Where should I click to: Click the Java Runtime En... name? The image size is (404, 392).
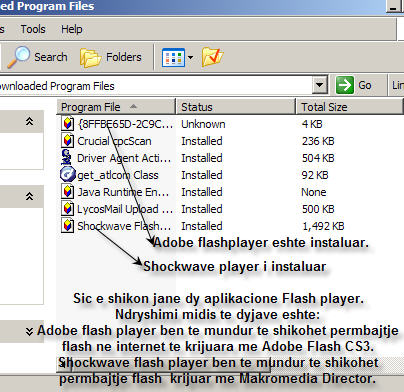pos(123,192)
